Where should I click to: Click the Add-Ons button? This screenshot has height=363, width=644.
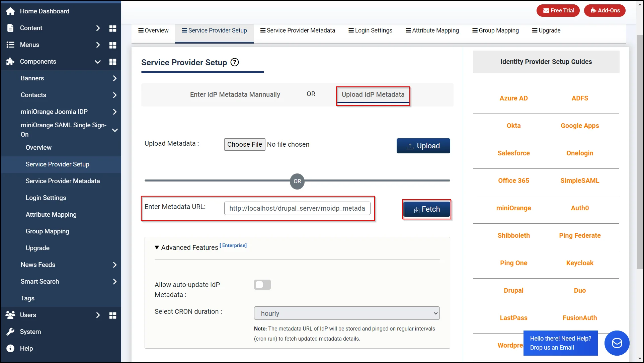[605, 10]
